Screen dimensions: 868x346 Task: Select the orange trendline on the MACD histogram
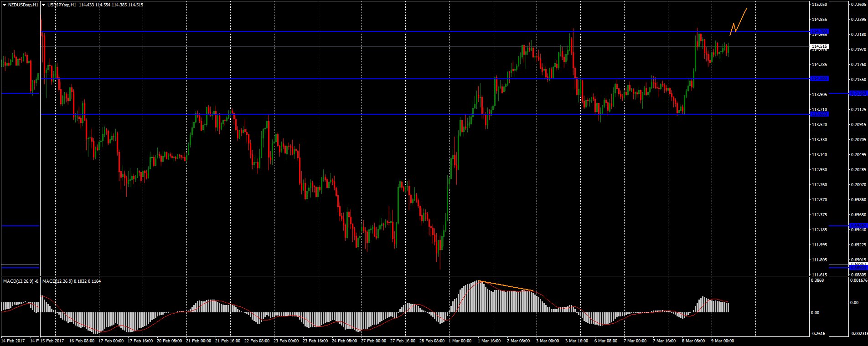tap(506, 286)
